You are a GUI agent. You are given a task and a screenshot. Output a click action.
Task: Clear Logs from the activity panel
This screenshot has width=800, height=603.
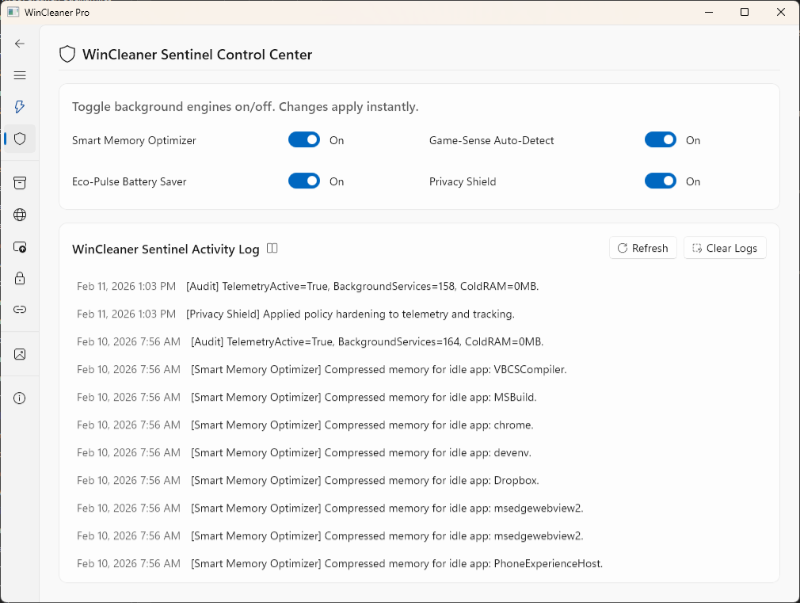(x=724, y=248)
